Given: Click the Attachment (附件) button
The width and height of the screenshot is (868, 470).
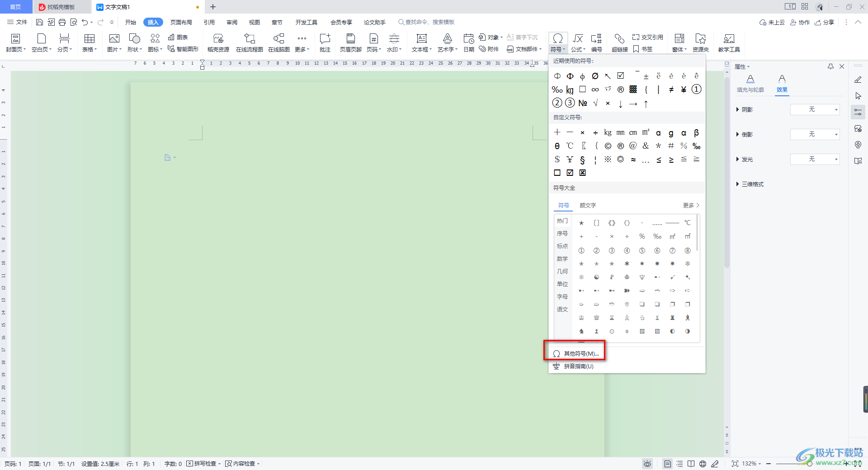Looking at the screenshot, I should coord(489,49).
